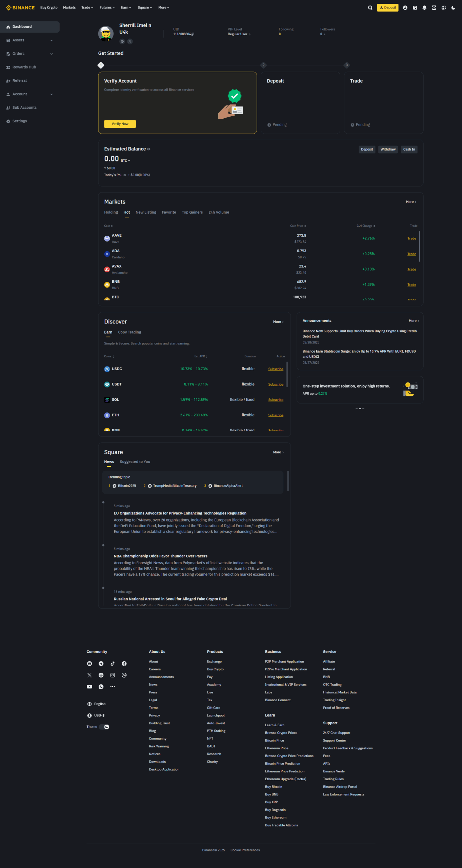Screen dimensions: 462x868
Task: Copy UID using the copy icon
Action: [x=193, y=34]
